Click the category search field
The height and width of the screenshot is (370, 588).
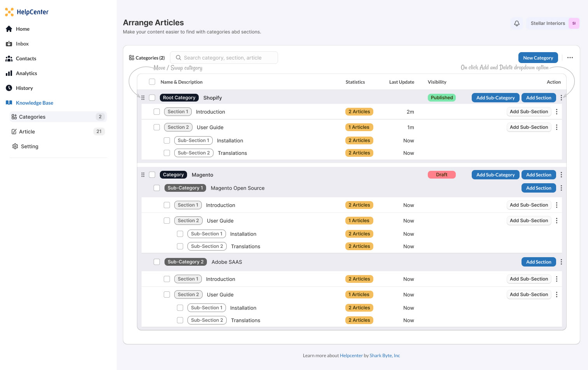click(224, 58)
